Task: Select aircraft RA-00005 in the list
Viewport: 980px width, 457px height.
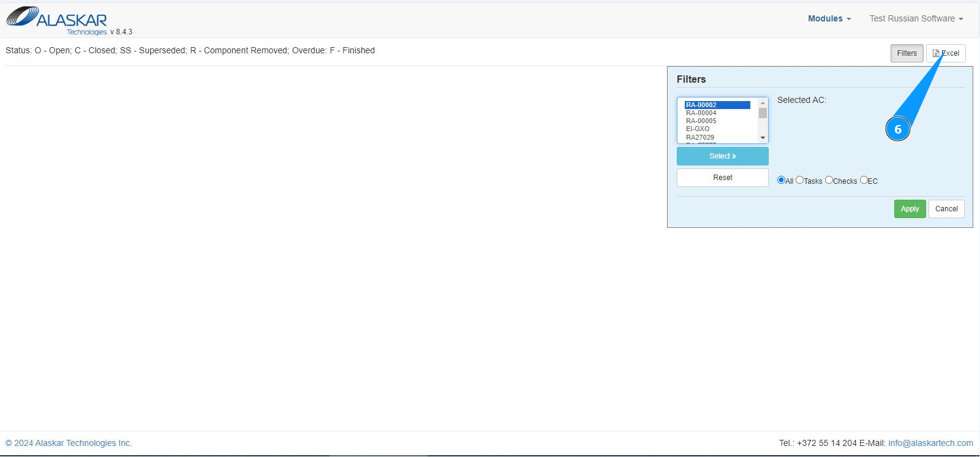Action: 717,121
